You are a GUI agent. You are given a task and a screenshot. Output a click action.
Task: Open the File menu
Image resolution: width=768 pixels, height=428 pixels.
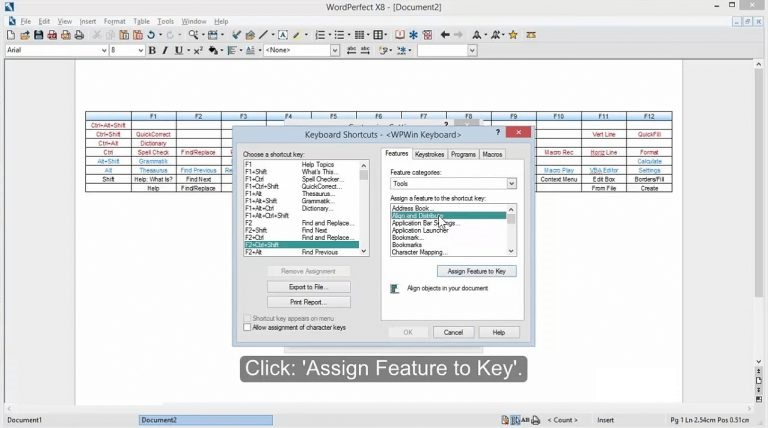[x=25, y=22]
